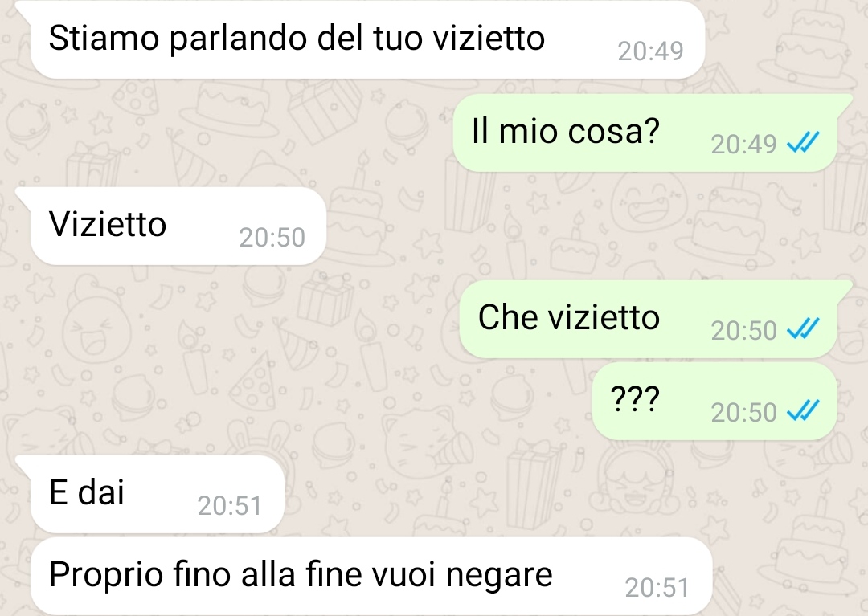Tap the 20:50 time beside '???'

coord(744,413)
